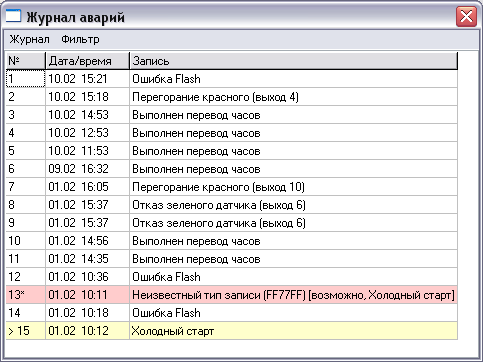483x362 pixels.
Task: Close the Журнал аварий window
Action: point(466,16)
